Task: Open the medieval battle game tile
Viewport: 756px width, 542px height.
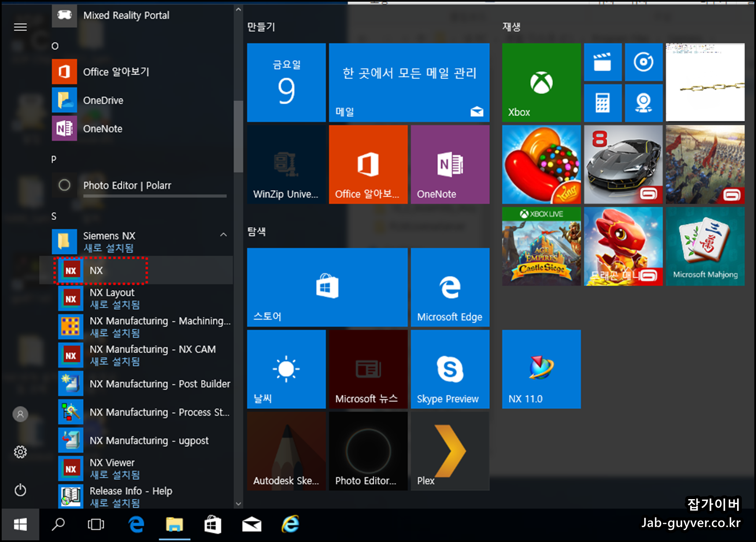Action: 705,165
